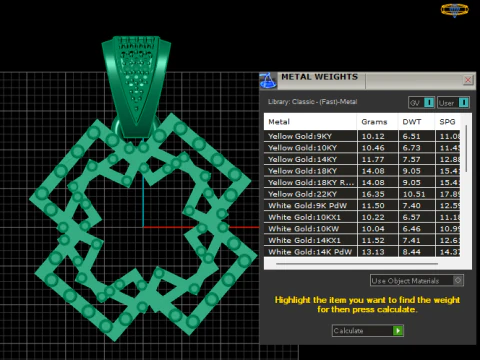Select the Yellow Gold:9KY row

point(362,136)
